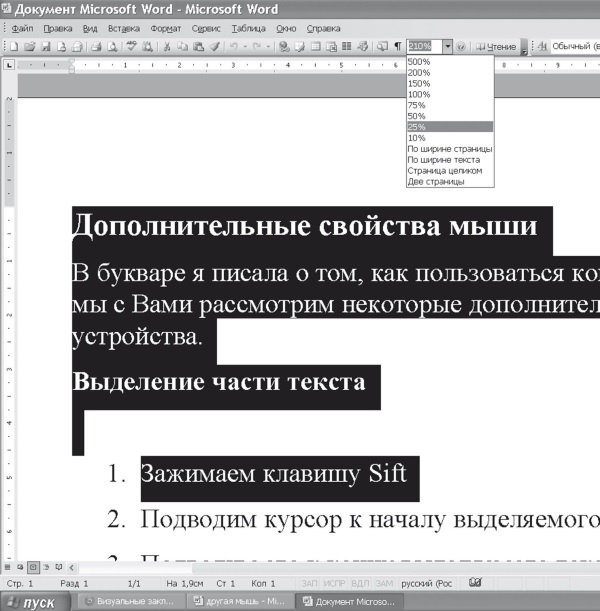The width and height of the screenshot is (600, 611).
Task: Choose 500% in the zoom list
Action: coord(450,62)
